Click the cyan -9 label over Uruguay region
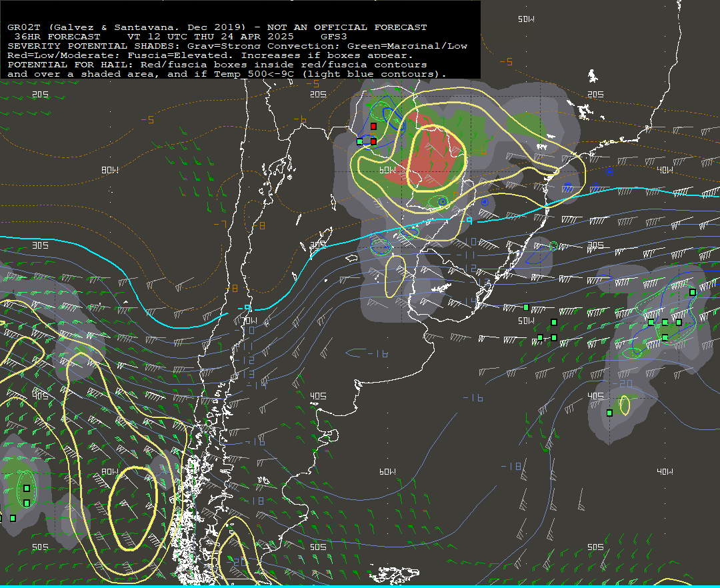The height and width of the screenshot is (588, 720). tap(467, 221)
